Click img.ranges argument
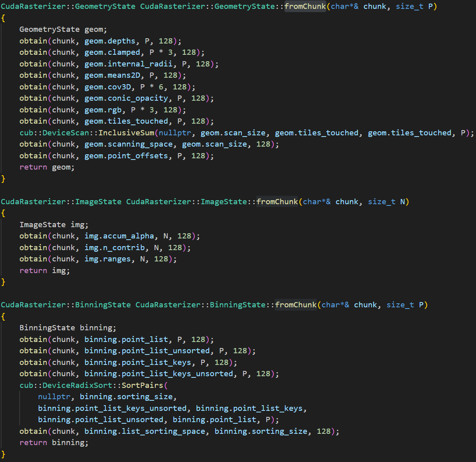Image resolution: width=476 pixels, height=462 pixels. [107, 259]
